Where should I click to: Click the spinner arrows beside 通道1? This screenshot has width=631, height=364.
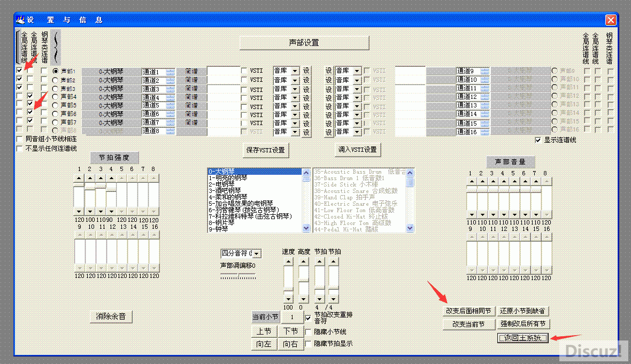(x=170, y=72)
